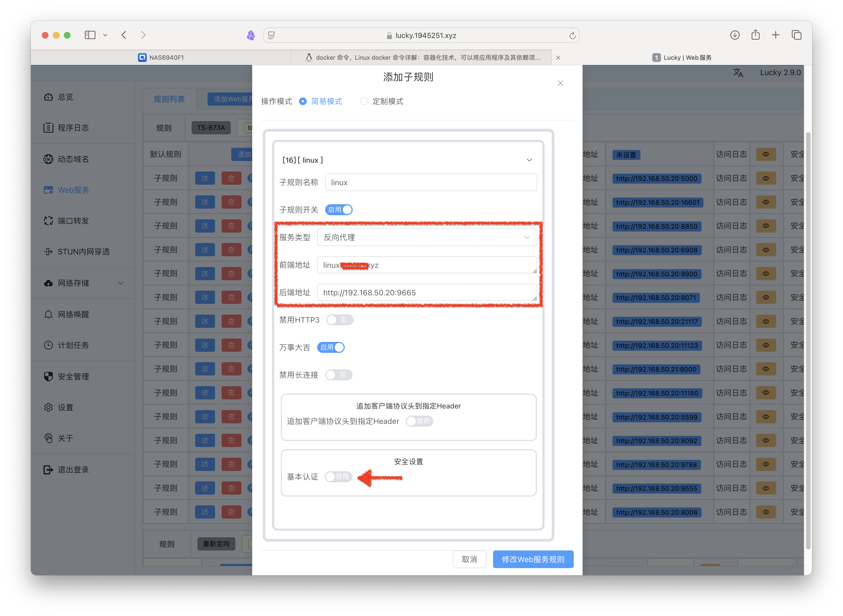Open 设置 settings in sidebar

(59, 408)
